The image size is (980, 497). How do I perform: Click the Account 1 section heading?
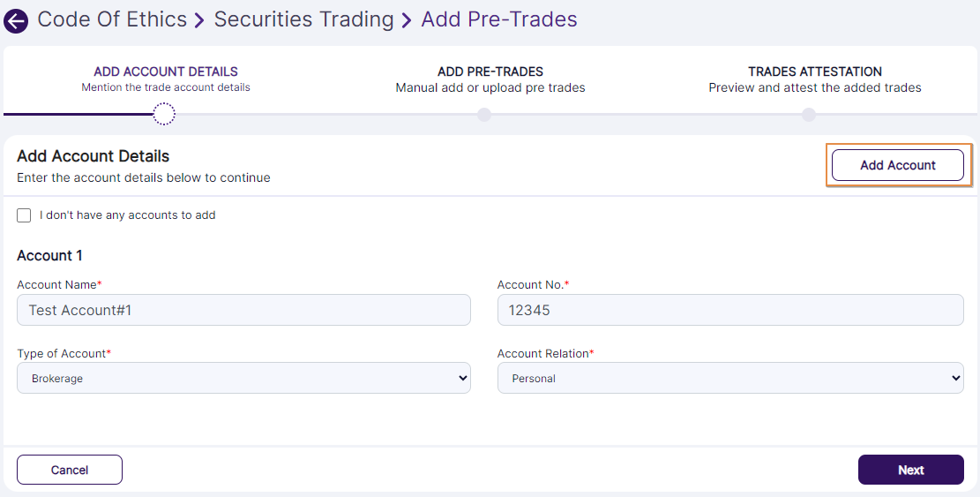[49, 255]
